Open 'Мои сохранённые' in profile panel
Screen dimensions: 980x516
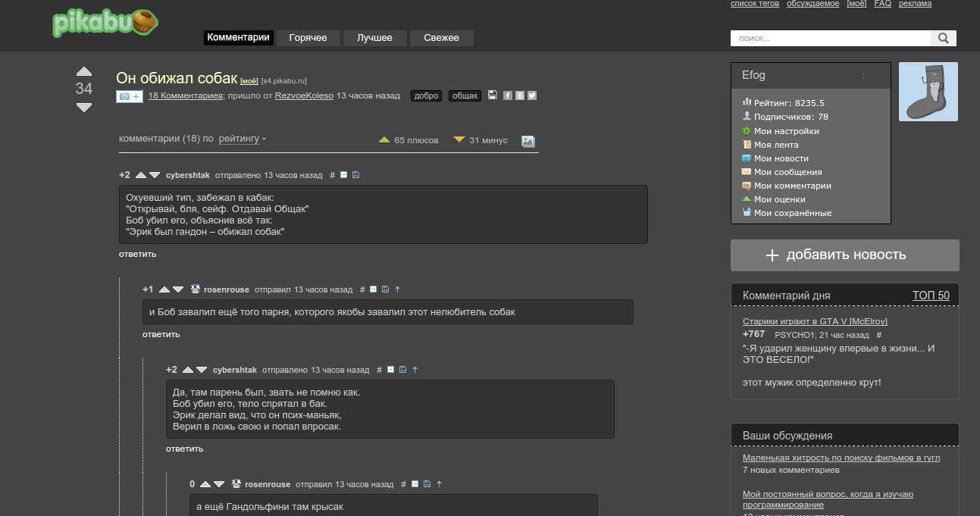pos(793,213)
